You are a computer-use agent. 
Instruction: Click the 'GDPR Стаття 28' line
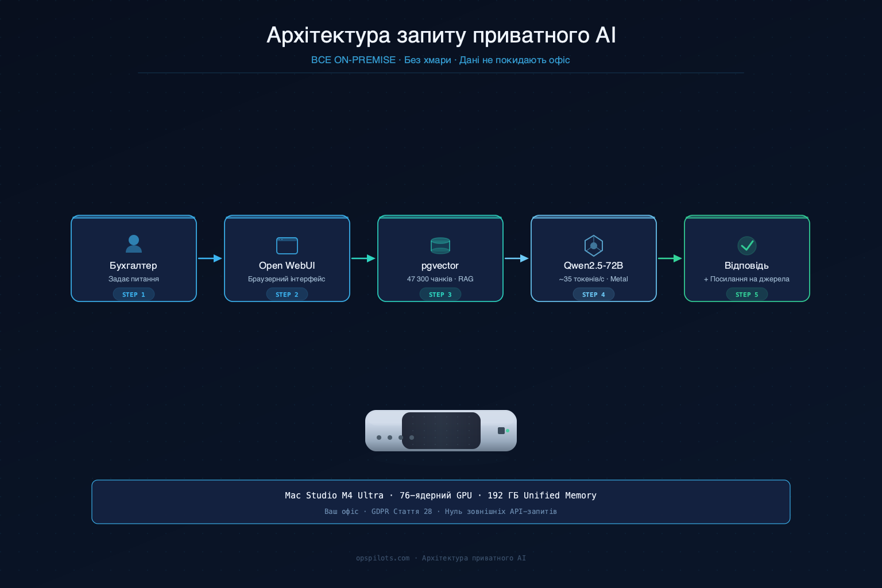[441, 511]
